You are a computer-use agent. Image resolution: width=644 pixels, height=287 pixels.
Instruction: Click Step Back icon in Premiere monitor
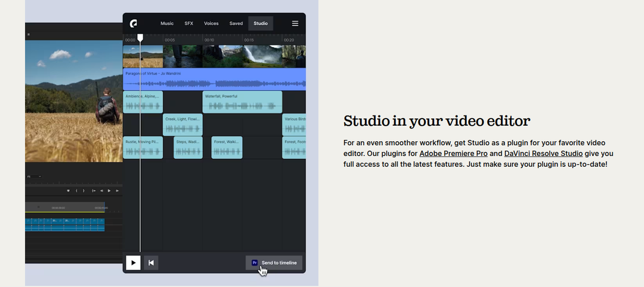point(101,191)
